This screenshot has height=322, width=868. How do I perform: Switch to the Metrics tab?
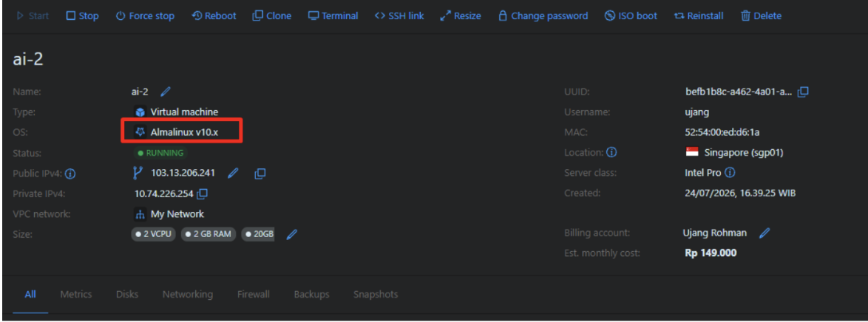[76, 295]
